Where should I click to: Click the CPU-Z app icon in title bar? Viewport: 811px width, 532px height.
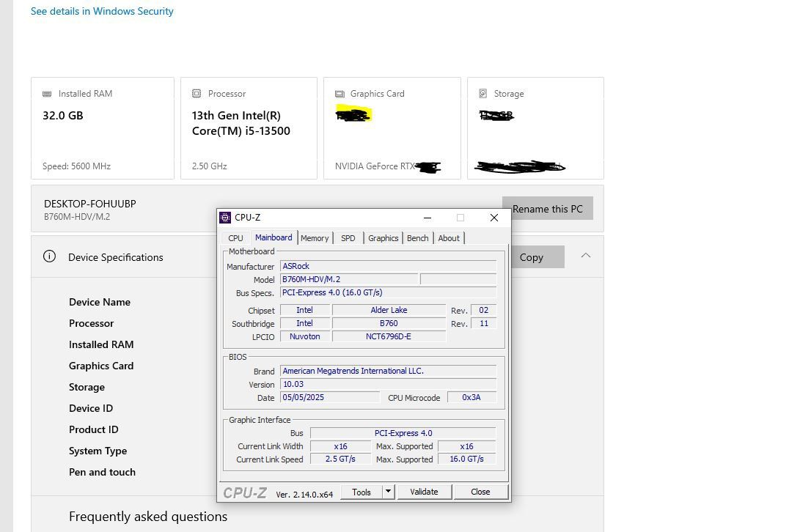(x=225, y=218)
